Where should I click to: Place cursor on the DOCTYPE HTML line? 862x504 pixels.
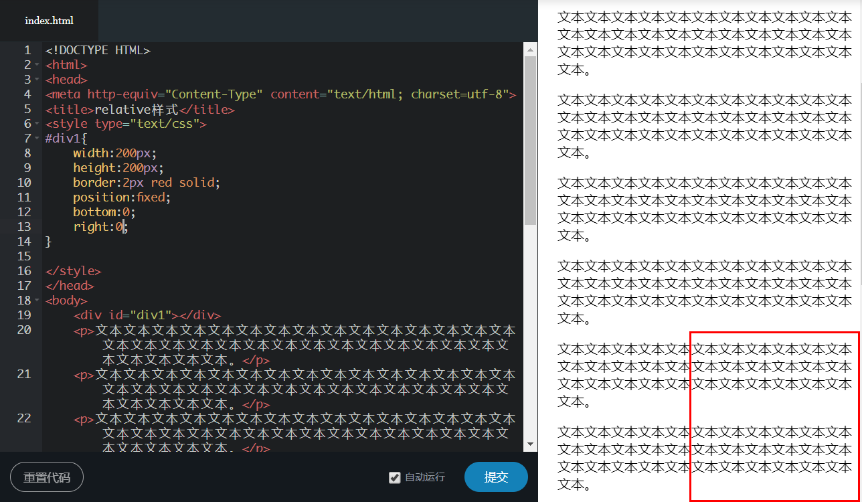pos(98,50)
